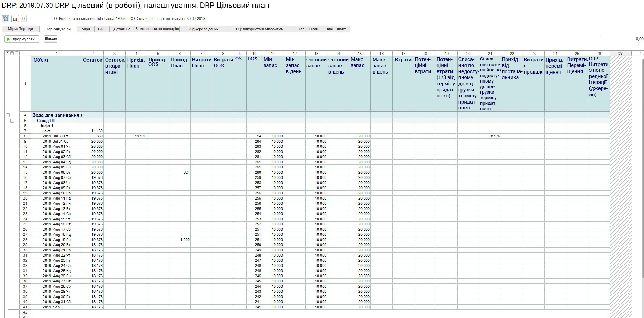Open the bar chart icon

(15, 18)
